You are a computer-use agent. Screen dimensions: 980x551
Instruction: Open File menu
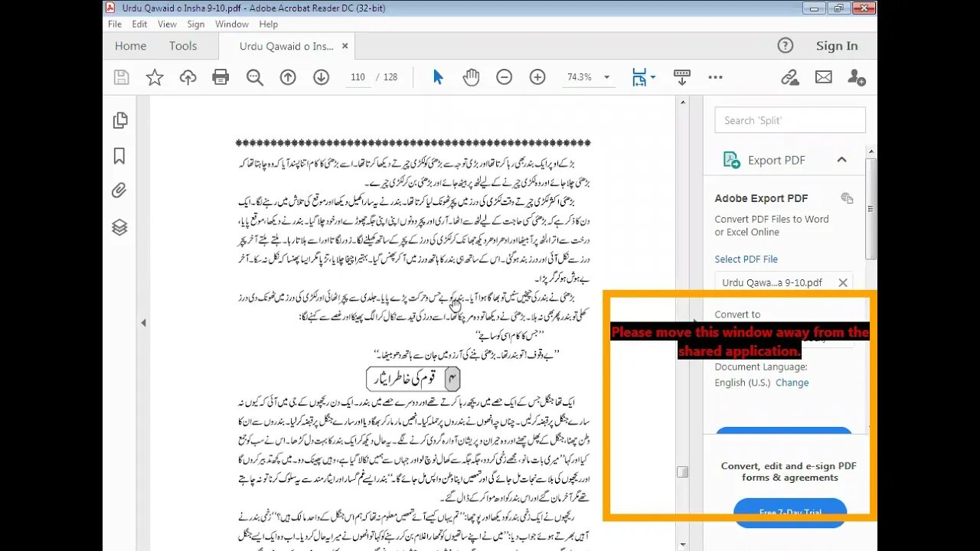click(115, 24)
